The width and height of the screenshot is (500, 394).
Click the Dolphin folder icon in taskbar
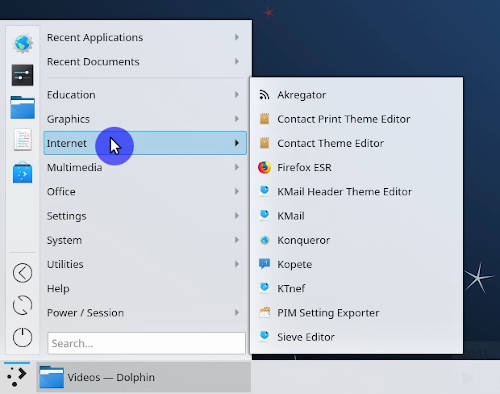[x=51, y=377]
